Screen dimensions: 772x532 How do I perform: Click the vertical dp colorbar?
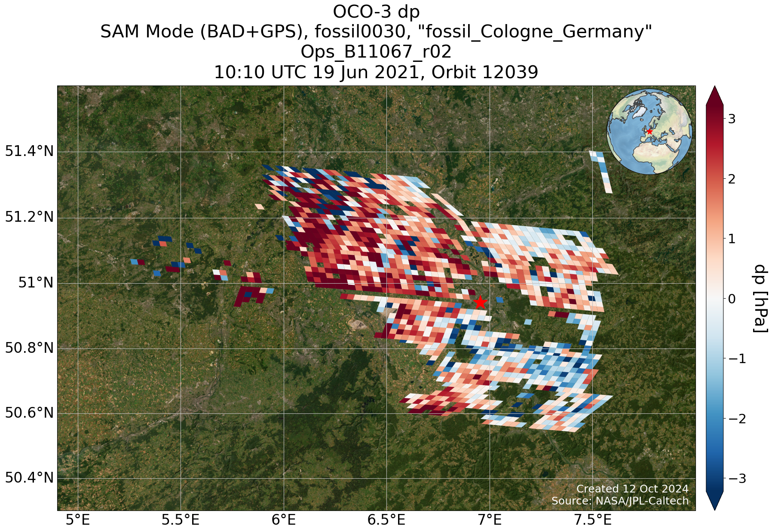coord(714,298)
